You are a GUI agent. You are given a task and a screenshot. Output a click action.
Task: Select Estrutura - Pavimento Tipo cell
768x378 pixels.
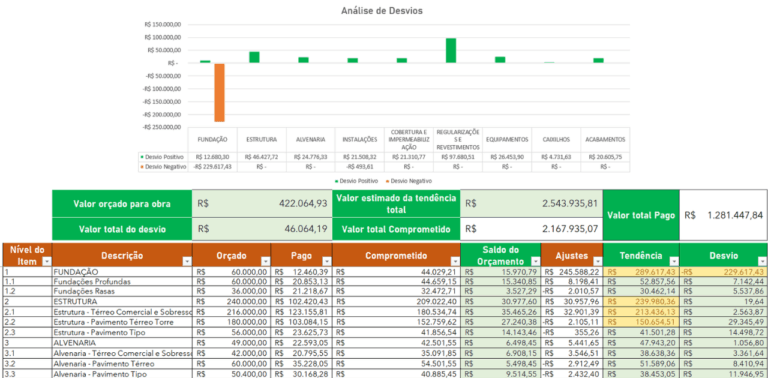(122, 332)
